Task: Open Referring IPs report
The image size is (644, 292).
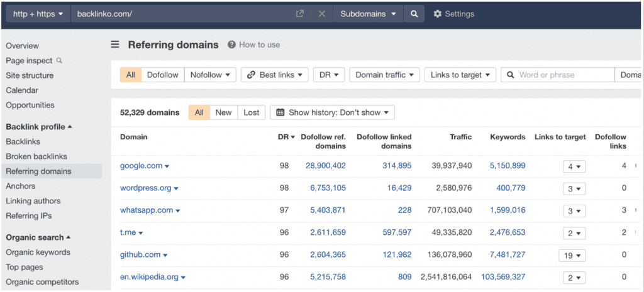Action: click(29, 216)
